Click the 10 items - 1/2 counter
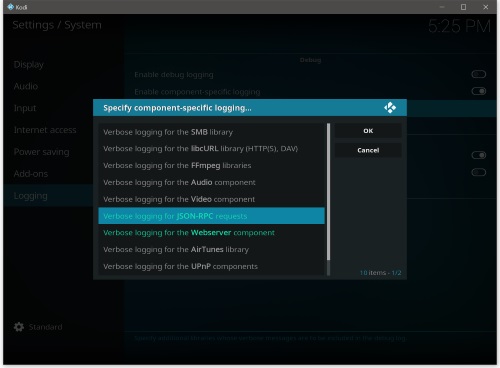The image size is (500, 368). click(x=380, y=273)
